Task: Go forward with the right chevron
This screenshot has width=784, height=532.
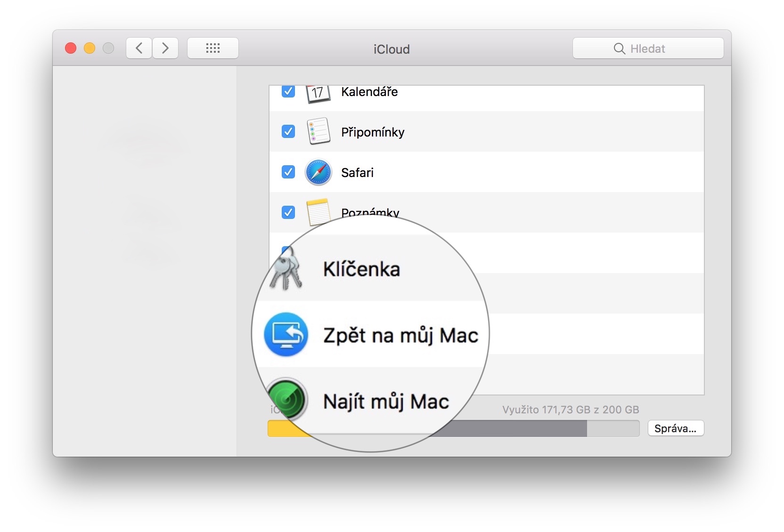Action: point(165,48)
